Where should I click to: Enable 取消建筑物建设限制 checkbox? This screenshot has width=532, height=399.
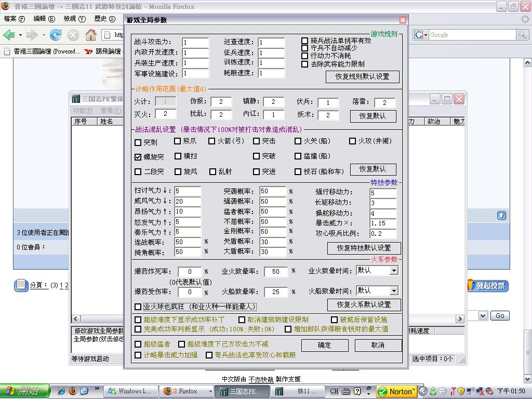tap(242, 320)
